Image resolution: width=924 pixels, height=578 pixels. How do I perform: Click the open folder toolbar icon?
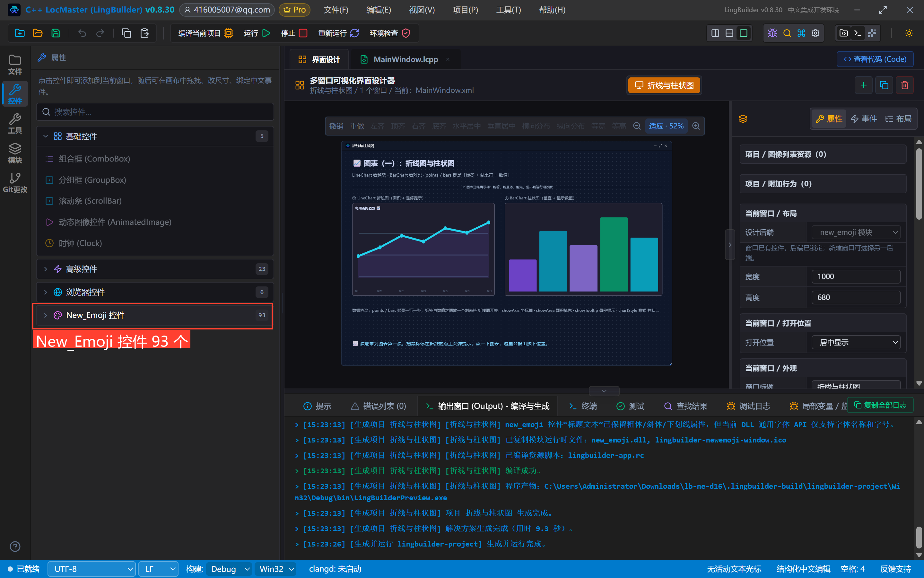click(x=38, y=33)
